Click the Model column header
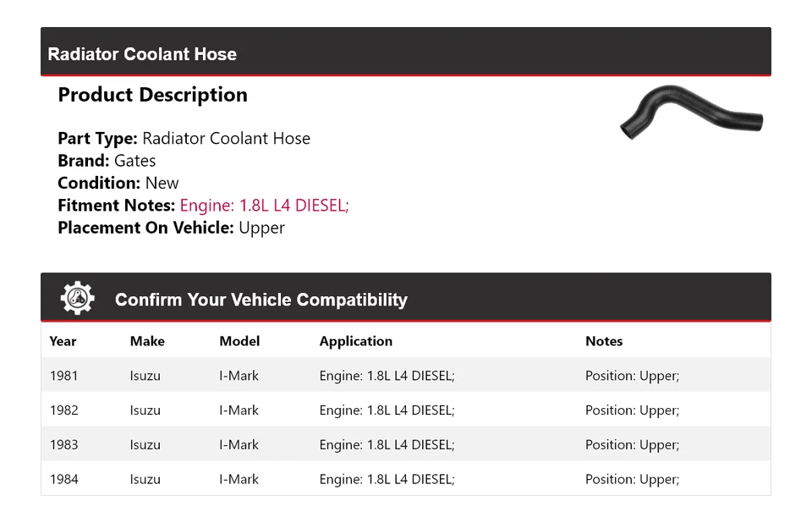 [x=239, y=341]
